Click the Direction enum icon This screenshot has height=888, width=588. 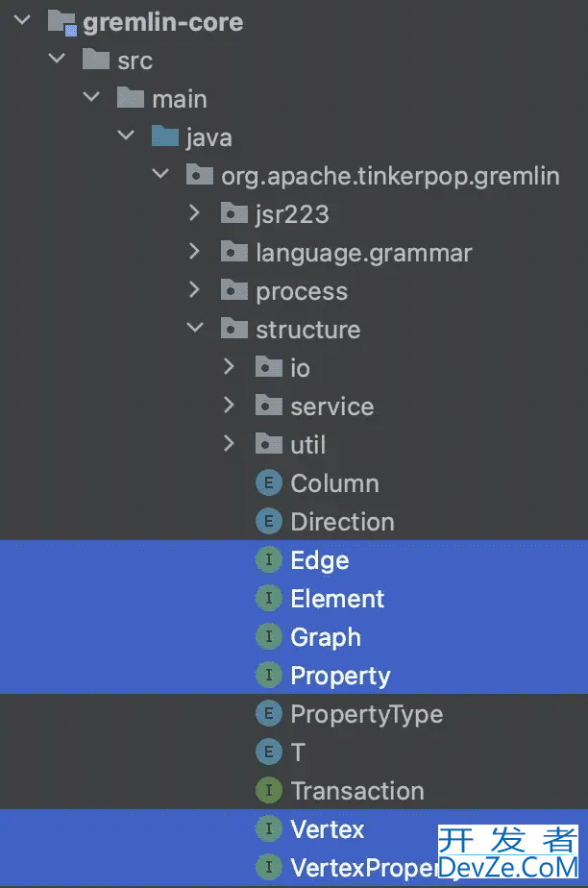[269, 522]
